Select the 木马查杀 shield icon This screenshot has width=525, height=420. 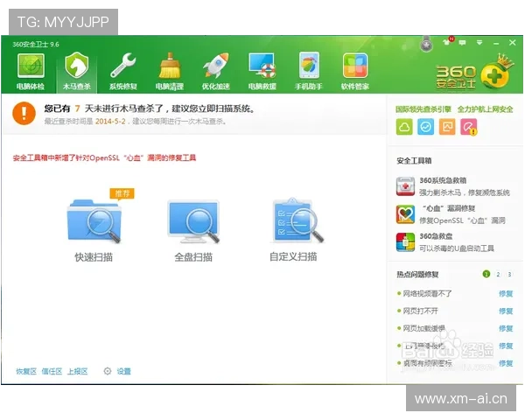(x=77, y=66)
